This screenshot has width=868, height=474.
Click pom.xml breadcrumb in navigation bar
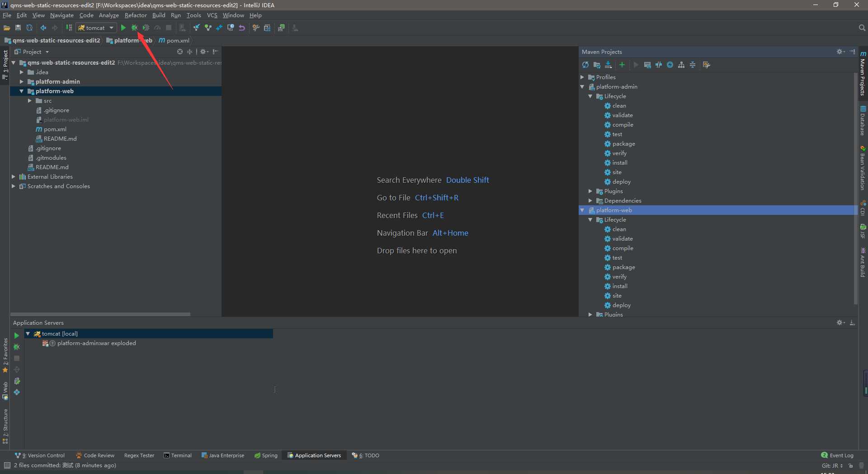[x=174, y=40]
